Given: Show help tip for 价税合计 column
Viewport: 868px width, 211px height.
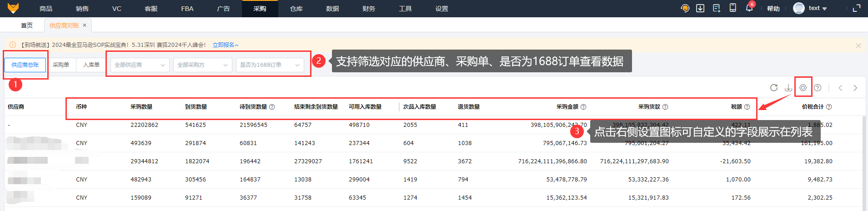Looking at the screenshot, I should (x=829, y=107).
